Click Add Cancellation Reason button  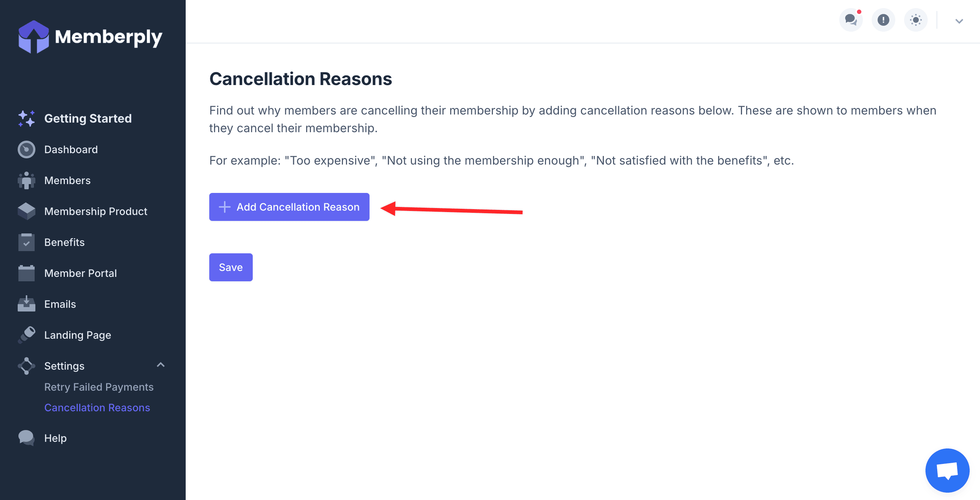289,207
